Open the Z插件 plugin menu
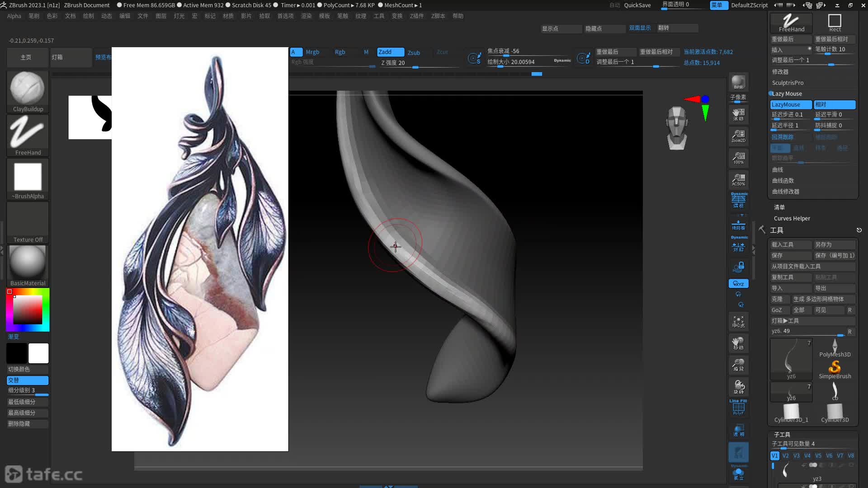This screenshot has width=868, height=488. click(417, 16)
